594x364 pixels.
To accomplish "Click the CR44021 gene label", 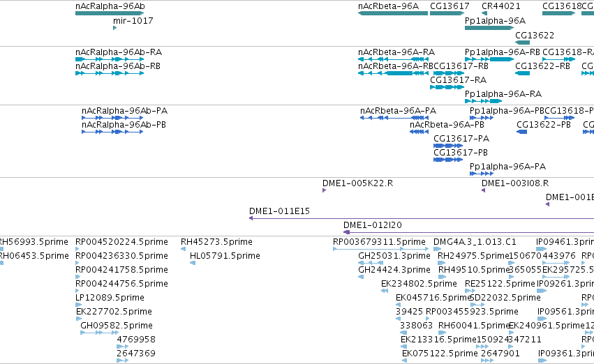I will 501,6.
